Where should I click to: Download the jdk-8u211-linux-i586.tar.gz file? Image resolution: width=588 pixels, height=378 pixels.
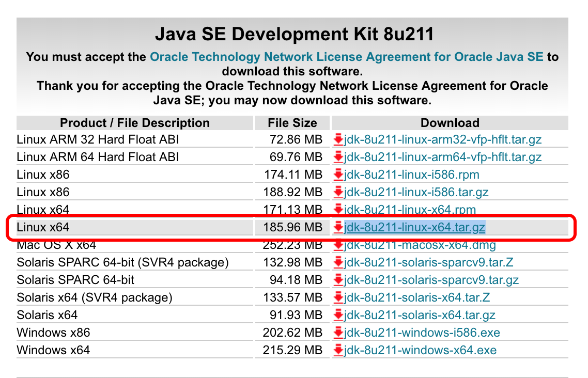pos(416,192)
